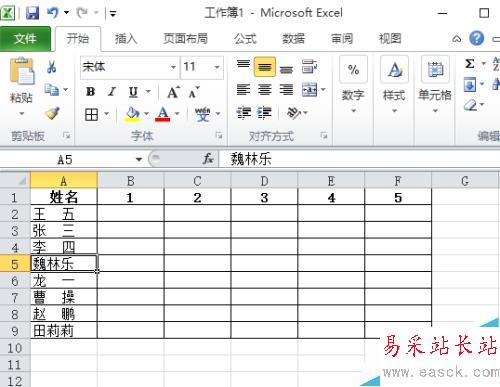The width and height of the screenshot is (500, 387).
Task: Click the Fill down icon
Action: click(470, 84)
